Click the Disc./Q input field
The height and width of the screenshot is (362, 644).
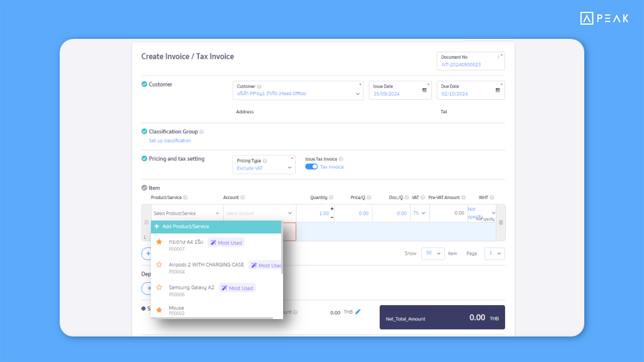[x=391, y=213]
